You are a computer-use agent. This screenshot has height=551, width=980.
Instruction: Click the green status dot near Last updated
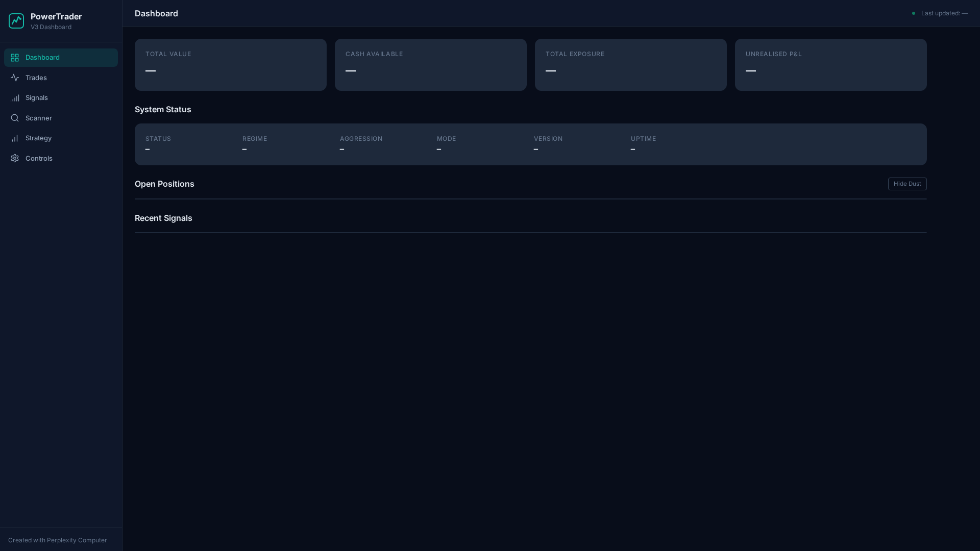pyautogui.click(x=914, y=13)
